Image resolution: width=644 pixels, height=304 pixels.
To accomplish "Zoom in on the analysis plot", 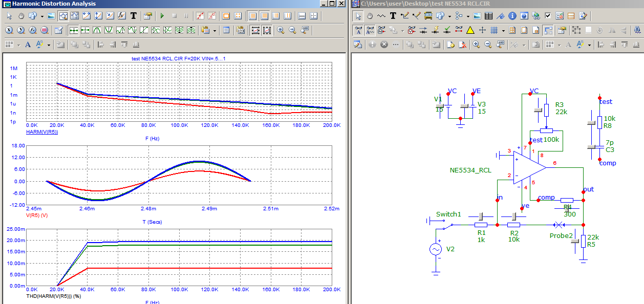I will [x=281, y=30].
